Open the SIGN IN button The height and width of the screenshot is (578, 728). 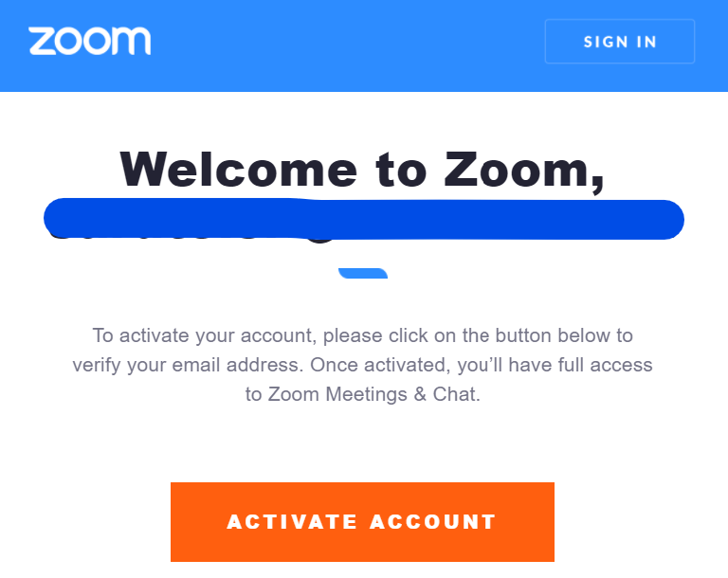tap(619, 42)
